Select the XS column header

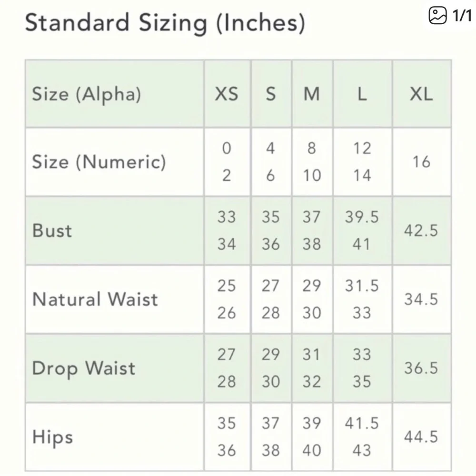pyautogui.click(x=227, y=94)
